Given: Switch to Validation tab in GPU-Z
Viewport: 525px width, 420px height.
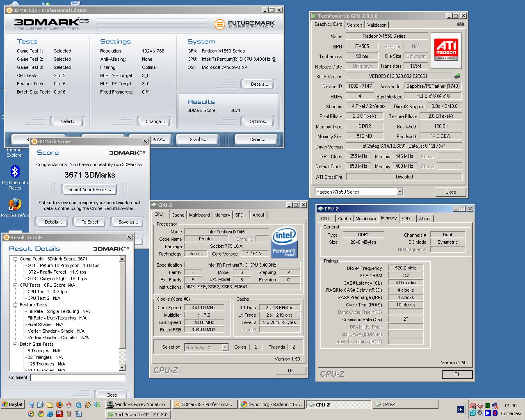Looking at the screenshot, I should click(x=377, y=25).
